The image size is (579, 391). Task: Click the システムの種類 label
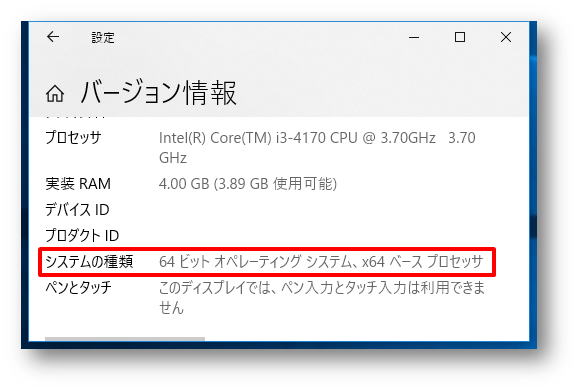tap(89, 261)
